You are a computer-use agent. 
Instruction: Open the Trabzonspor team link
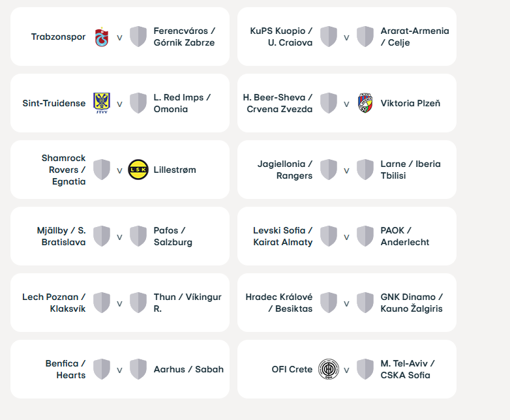(58, 37)
